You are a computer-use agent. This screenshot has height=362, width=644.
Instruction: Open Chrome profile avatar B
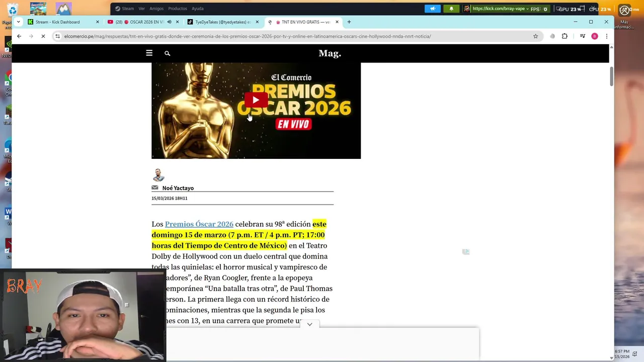pyautogui.click(x=595, y=36)
